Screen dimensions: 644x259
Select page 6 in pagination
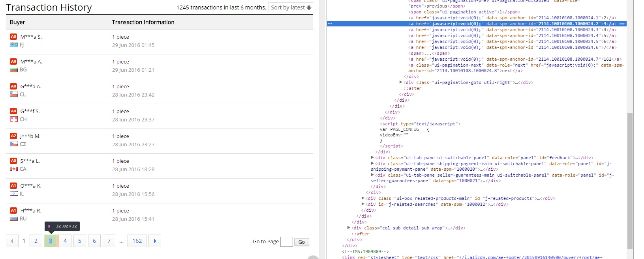94,241
